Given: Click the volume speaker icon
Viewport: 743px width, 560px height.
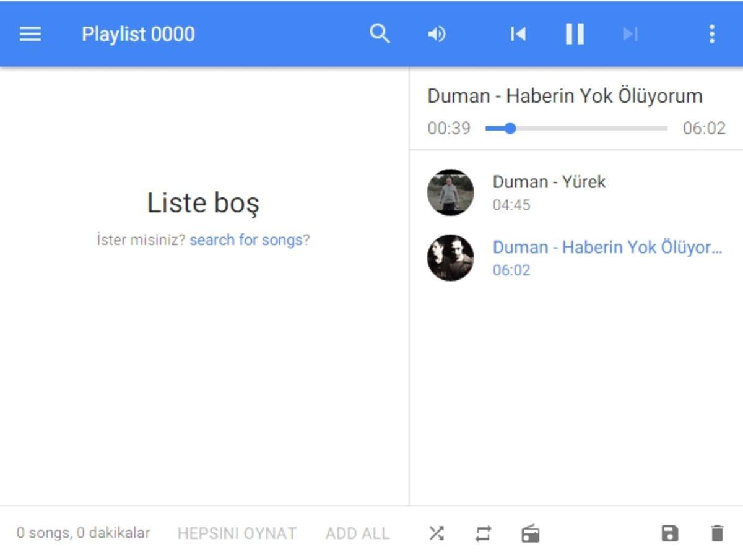Looking at the screenshot, I should coord(437,34).
